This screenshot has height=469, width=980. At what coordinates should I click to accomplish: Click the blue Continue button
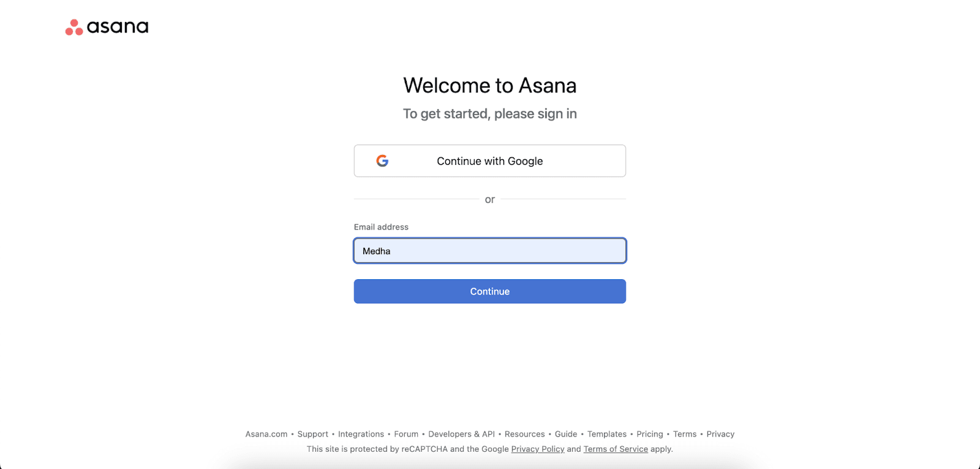click(x=490, y=291)
